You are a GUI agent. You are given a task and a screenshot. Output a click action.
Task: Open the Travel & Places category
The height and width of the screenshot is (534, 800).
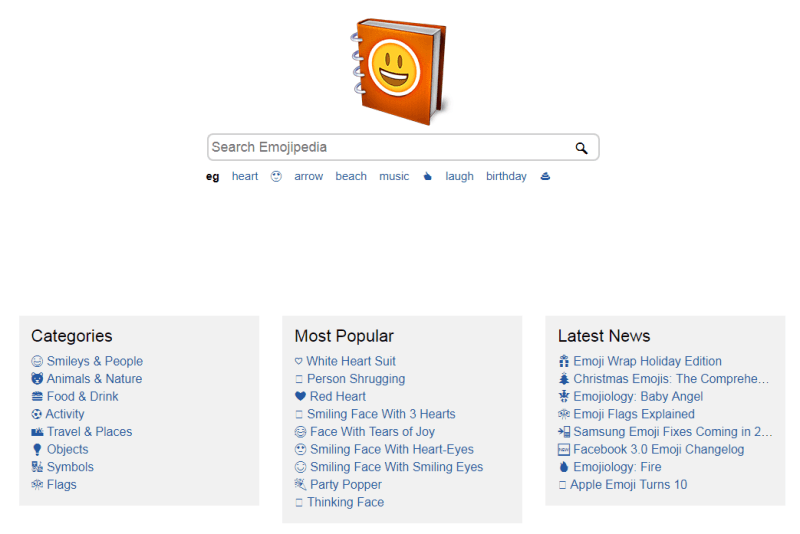click(89, 432)
